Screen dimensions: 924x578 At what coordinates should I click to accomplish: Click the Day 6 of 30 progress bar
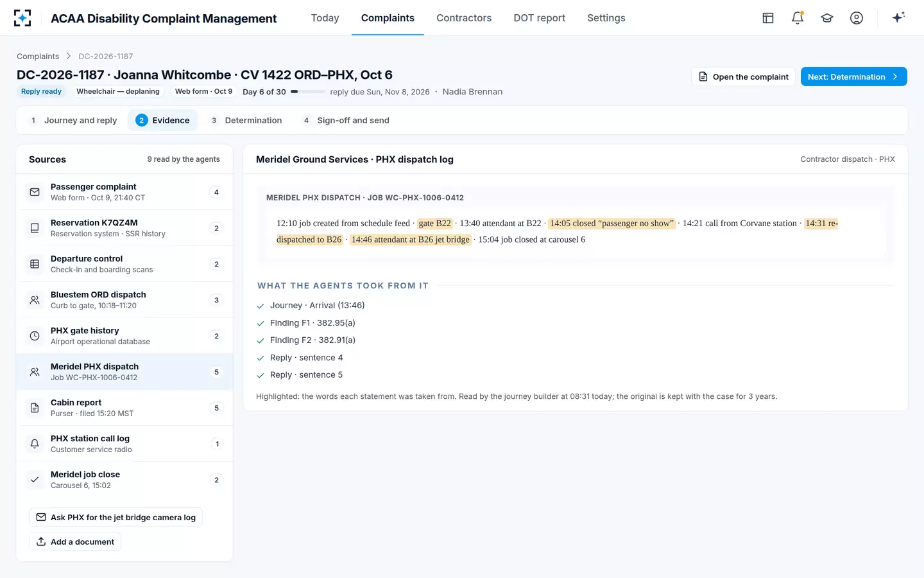307,92
